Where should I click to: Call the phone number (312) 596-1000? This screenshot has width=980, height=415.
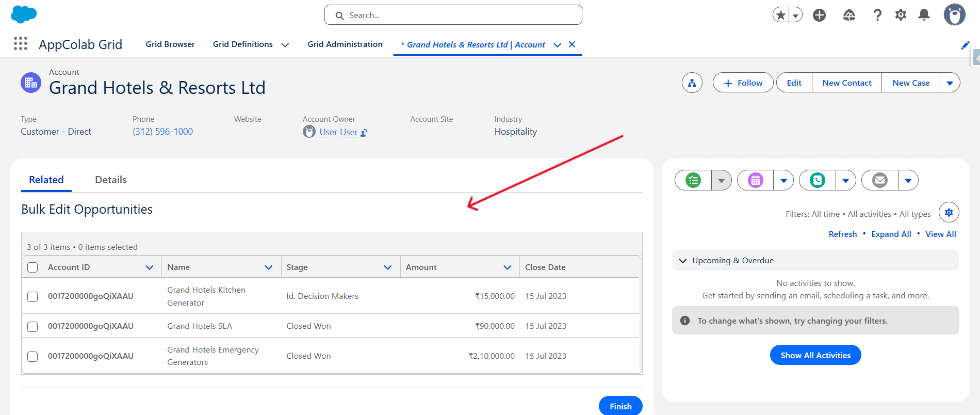pyautogui.click(x=162, y=132)
